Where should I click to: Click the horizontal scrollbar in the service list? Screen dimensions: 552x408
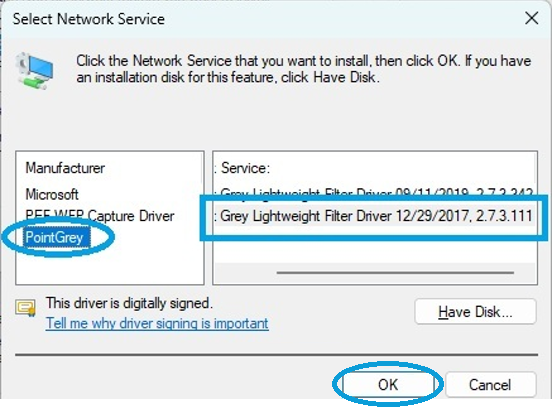[395, 272]
